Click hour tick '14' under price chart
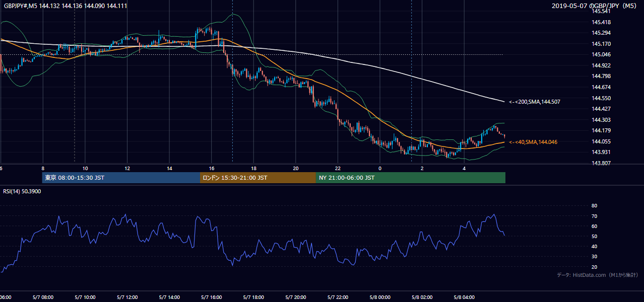This screenshot has width=644, height=302. tap(169, 168)
